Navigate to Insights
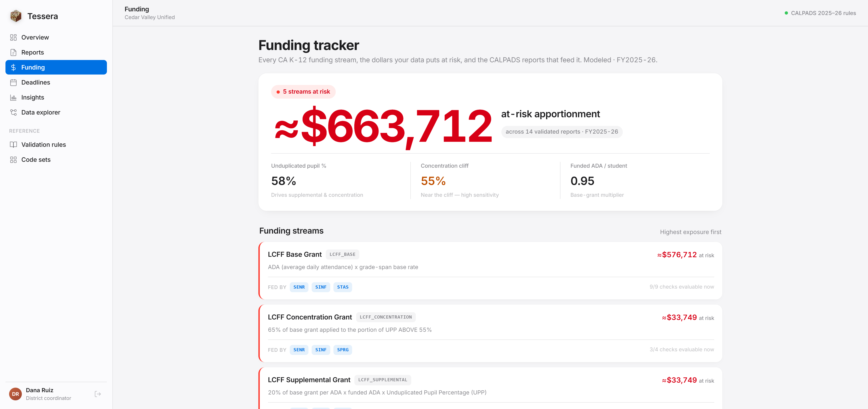The height and width of the screenshot is (409, 868). point(56,98)
